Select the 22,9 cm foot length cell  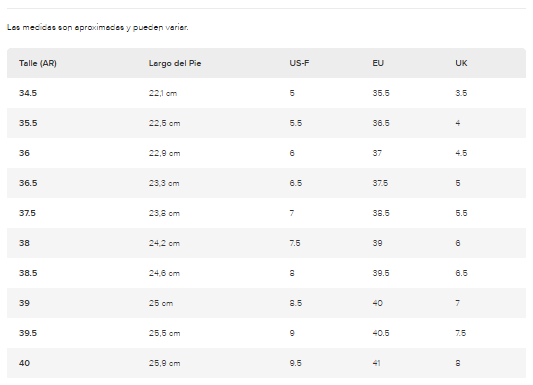click(164, 153)
